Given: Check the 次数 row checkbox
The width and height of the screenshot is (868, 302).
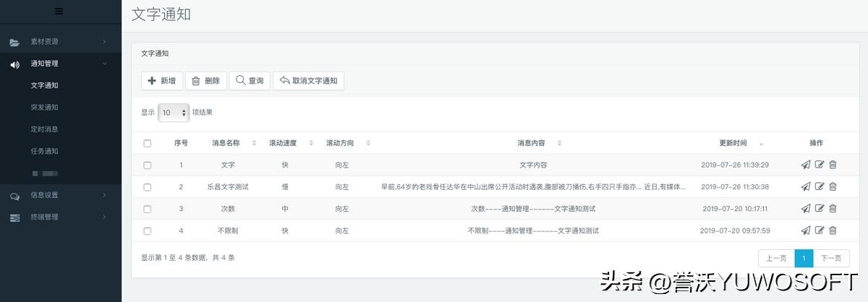Looking at the screenshot, I should tap(148, 209).
